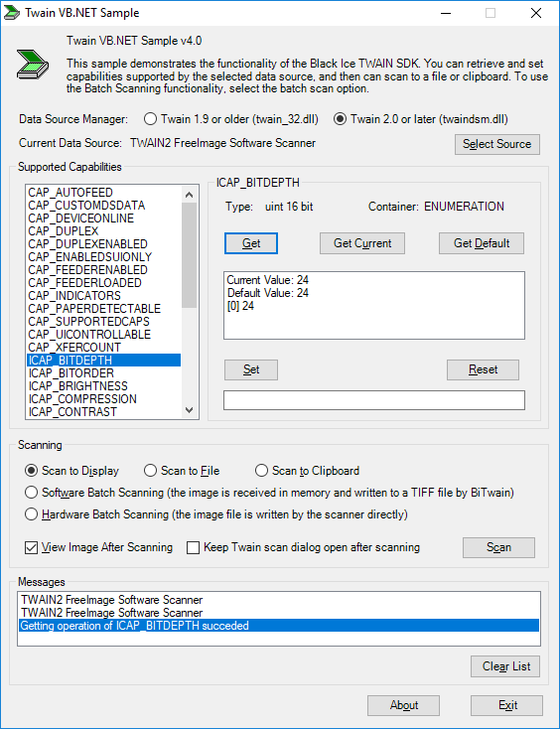Choose Hardware Batch Scanning option

[x=216, y=514]
